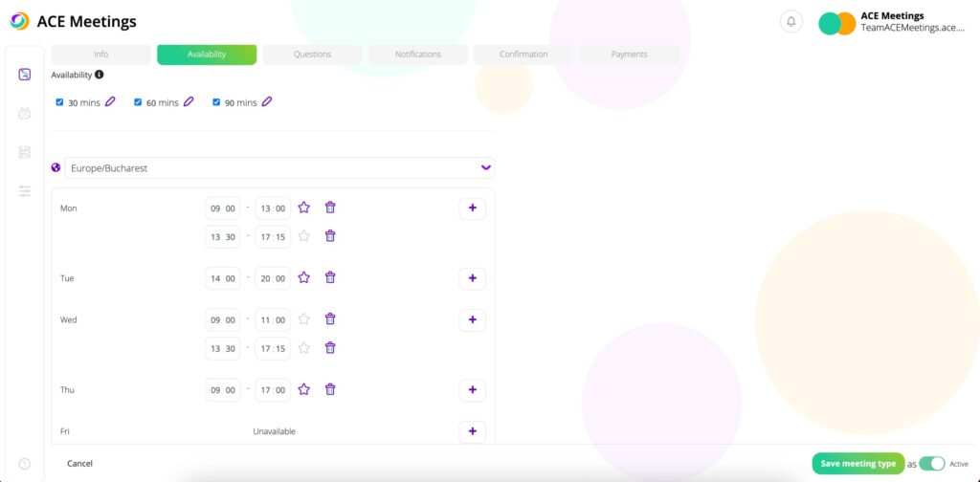The height and width of the screenshot is (482, 980).
Task: Click Save meeting type button
Action: (858, 464)
